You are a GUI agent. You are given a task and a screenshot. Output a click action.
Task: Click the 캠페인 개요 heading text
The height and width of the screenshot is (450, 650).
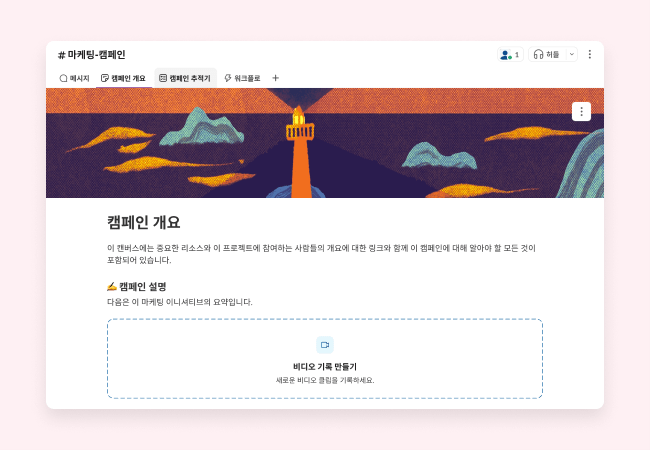[x=143, y=223]
